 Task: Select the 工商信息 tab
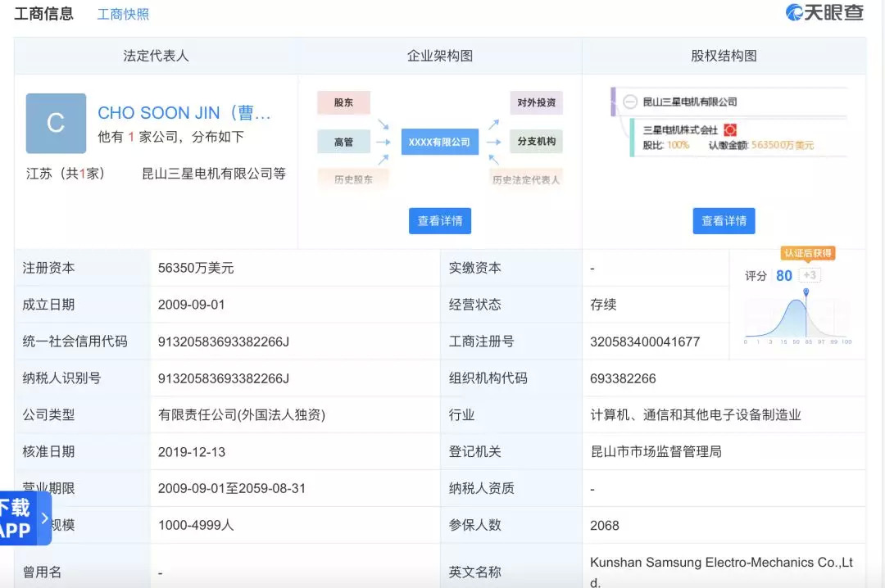click(43, 14)
